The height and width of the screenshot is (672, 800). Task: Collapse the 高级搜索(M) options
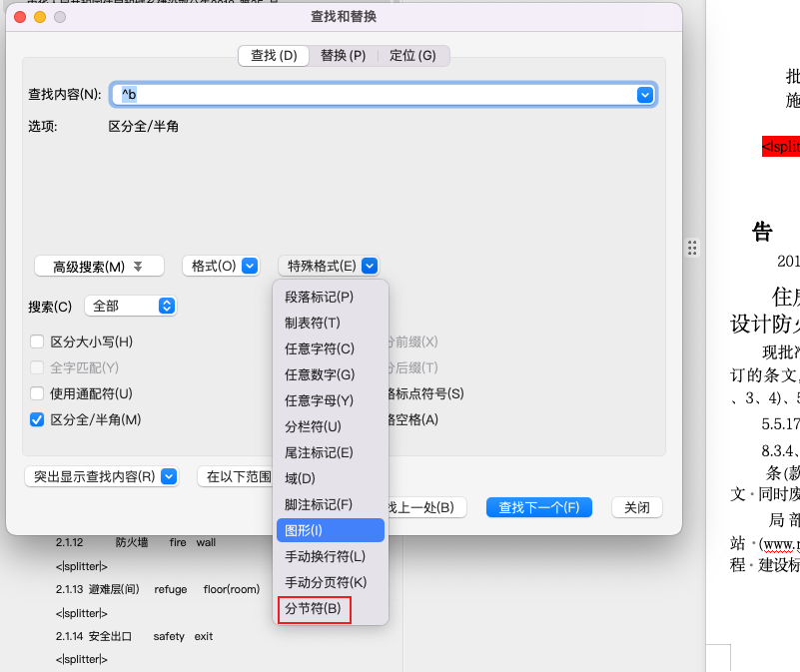click(x=99, y=266)
